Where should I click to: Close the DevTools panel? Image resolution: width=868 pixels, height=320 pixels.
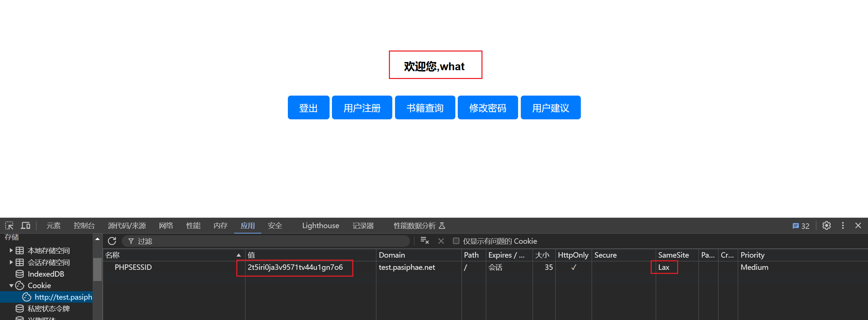pos(858,225)
